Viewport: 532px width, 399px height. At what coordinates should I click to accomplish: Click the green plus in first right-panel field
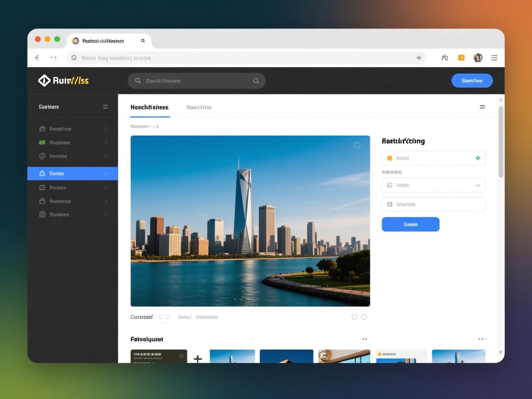pyautogui.click(x=478, y=158)
